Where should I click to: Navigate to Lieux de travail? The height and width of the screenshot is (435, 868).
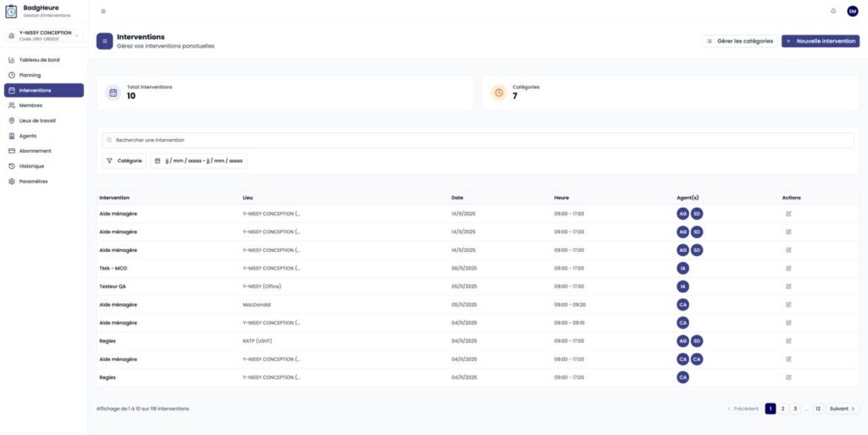pyautogui.click(x=37, y=120)
